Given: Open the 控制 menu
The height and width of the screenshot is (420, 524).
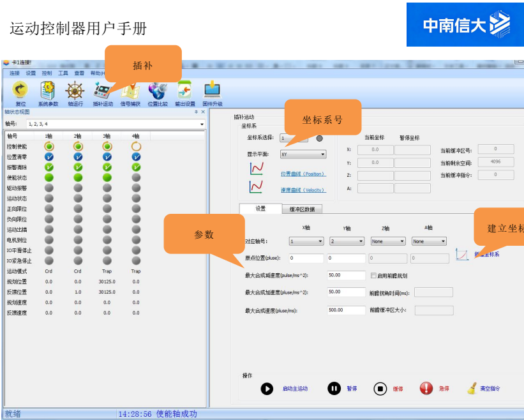Looking at the screenshot, I should (x=47, y=73).
